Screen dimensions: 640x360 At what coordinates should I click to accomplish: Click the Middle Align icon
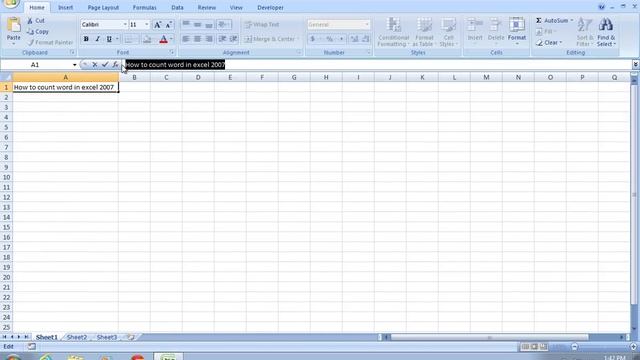(198, 24)
